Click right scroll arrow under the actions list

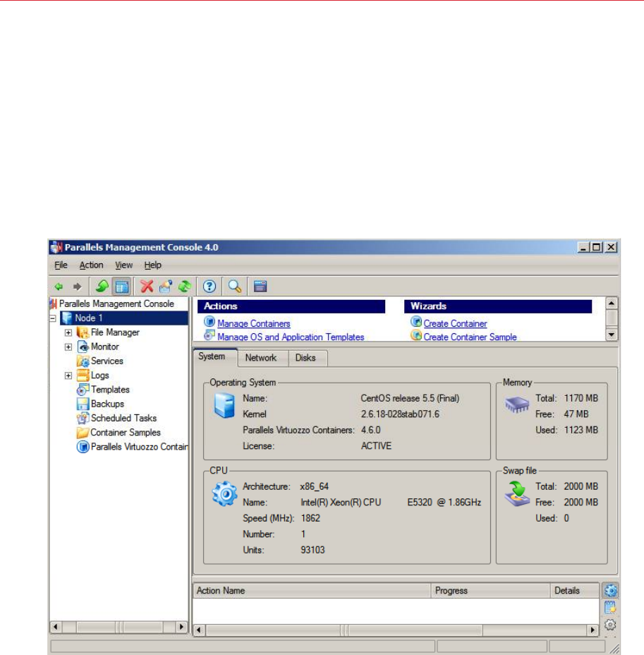(x=593, y=630)
